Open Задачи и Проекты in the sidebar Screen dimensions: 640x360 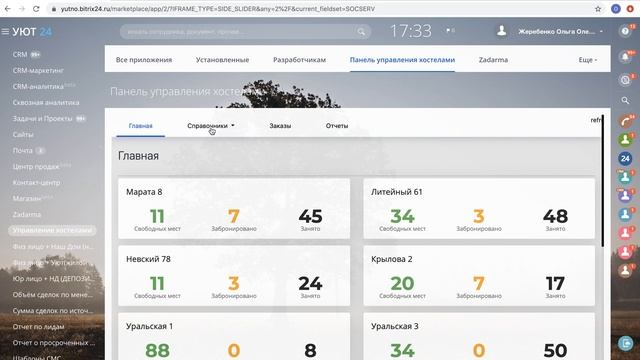(42, 118)
